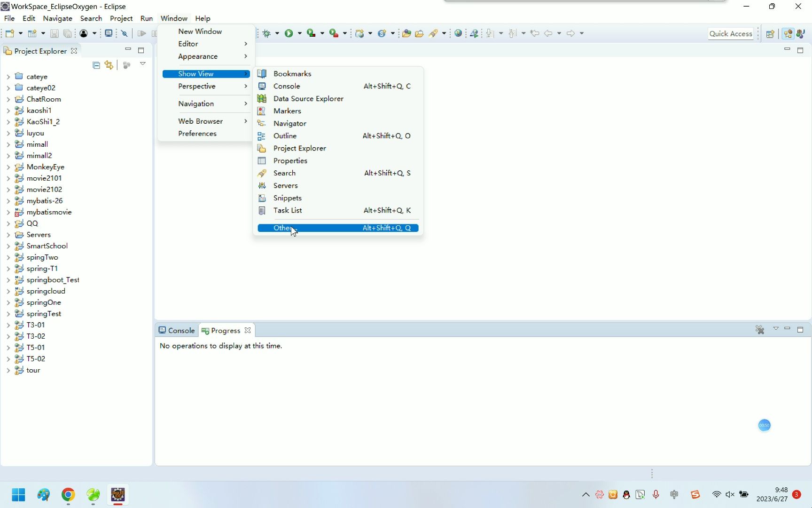The width and height of the screenshot is (812, 508).
Task: Open Properties view from submenu
Action: point(338,161)
